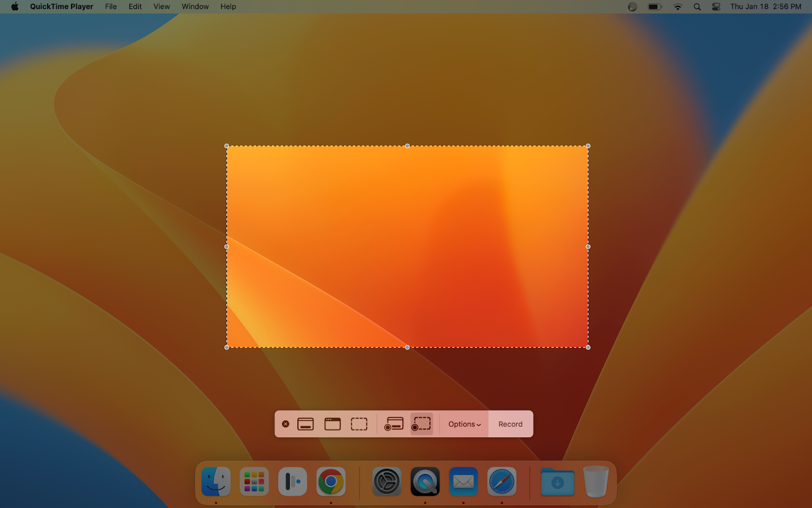Open Safari from the Dock
The height and width of the screenshot is (508, 812).
502,482
